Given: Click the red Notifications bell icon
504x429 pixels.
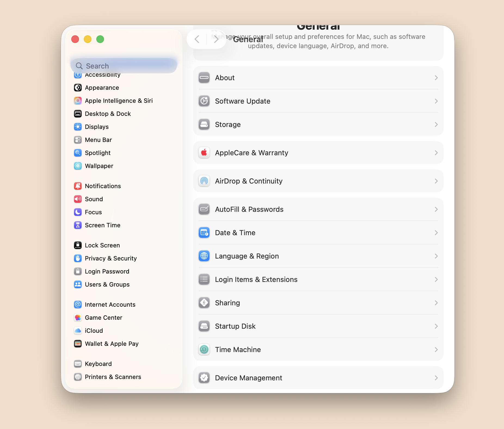Looking at the screenshot, I should pyautogui.click(x=78, y=186).
